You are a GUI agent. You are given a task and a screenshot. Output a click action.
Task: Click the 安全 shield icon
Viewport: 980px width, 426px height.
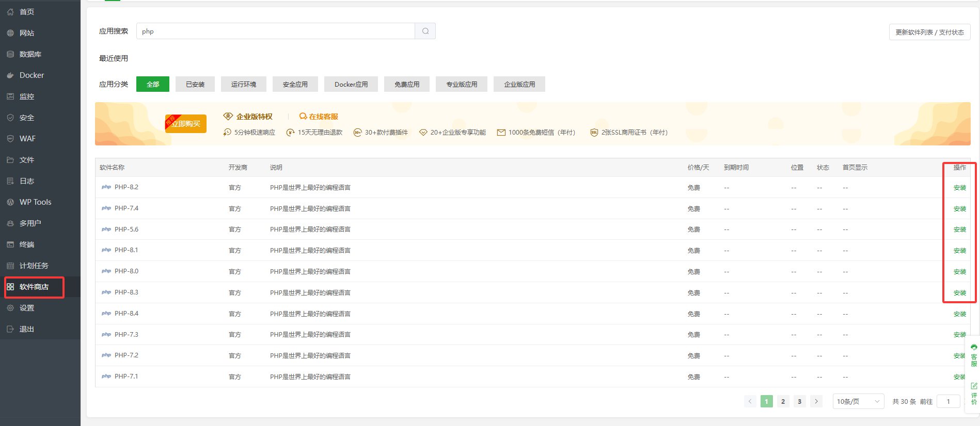pyautogui.click(x=10, y=118)
